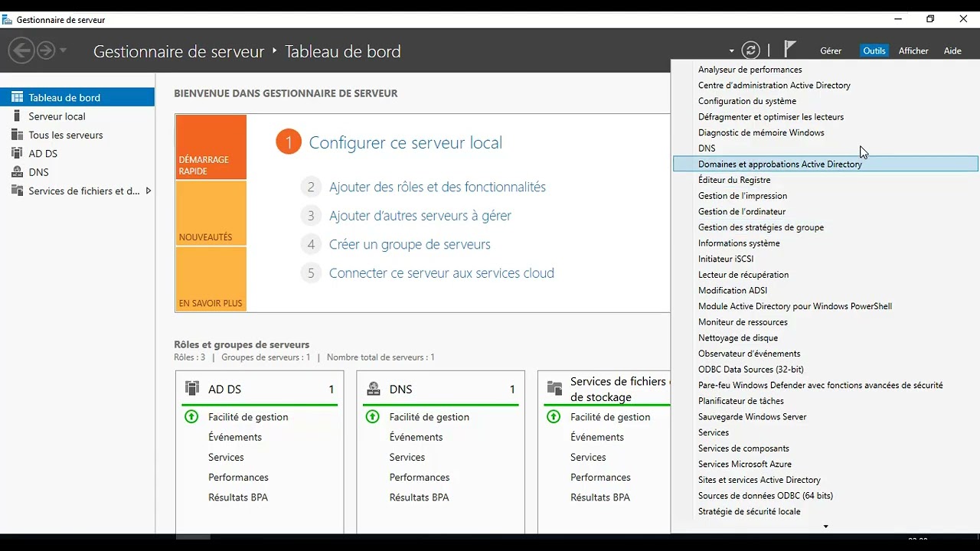Click the horizontal scrollbar thumb at bottom

193,536
